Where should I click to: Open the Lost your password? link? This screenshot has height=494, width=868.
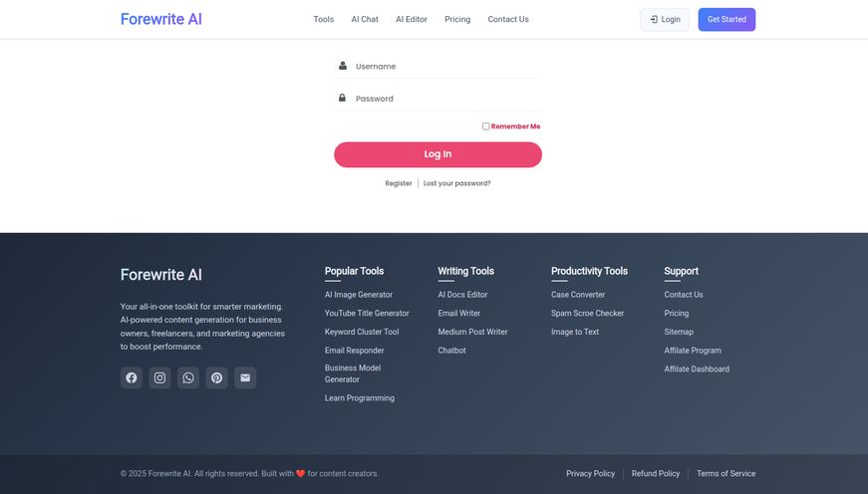(456, 183)
